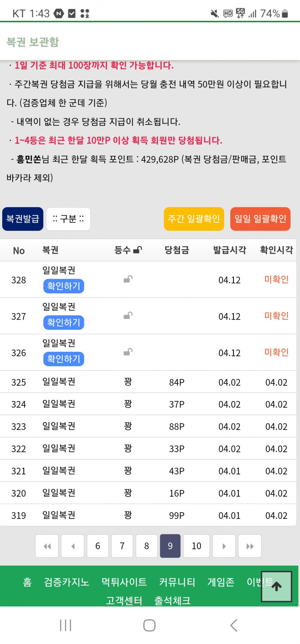Tap the yellow 주간 일괄확인 button
Viewport: 300px width, 644px height.
pos(194,219)
